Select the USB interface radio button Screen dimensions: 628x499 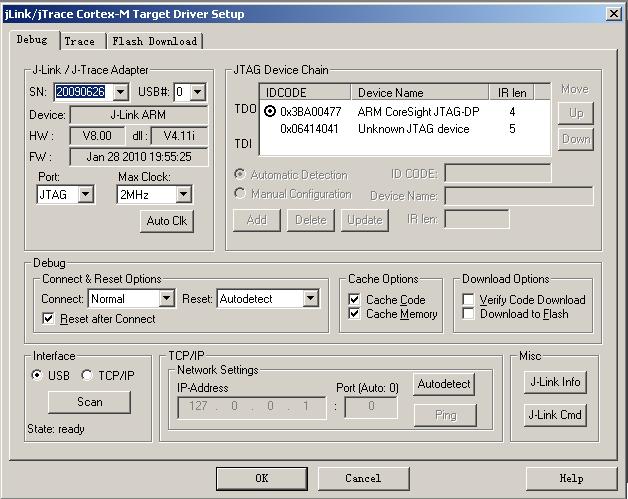[37, 375]
